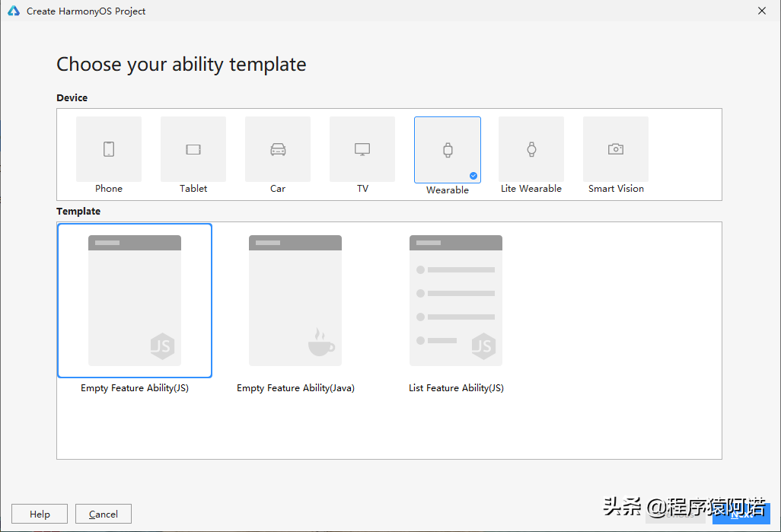The image size is (781, 532).
Task: Cancel project creation
Action: tap(103, 514)
